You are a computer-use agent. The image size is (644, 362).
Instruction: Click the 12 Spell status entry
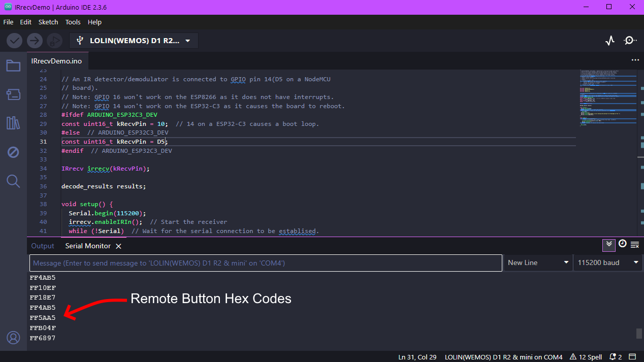click(586, 357)
